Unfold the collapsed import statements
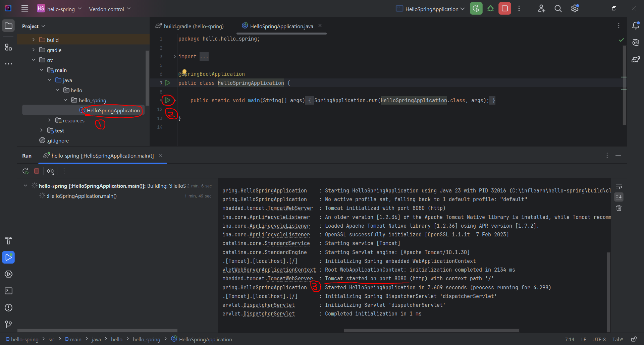644x345 pixels. [175, 56]
